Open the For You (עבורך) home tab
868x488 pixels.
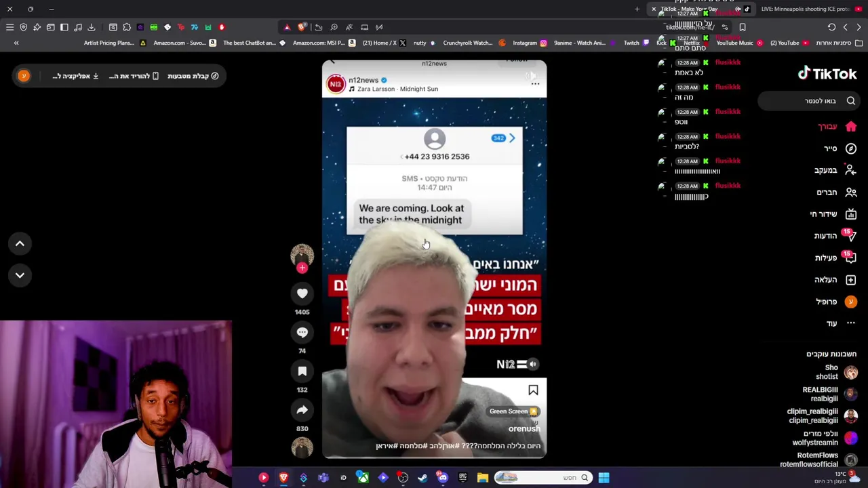click(837, 127)
